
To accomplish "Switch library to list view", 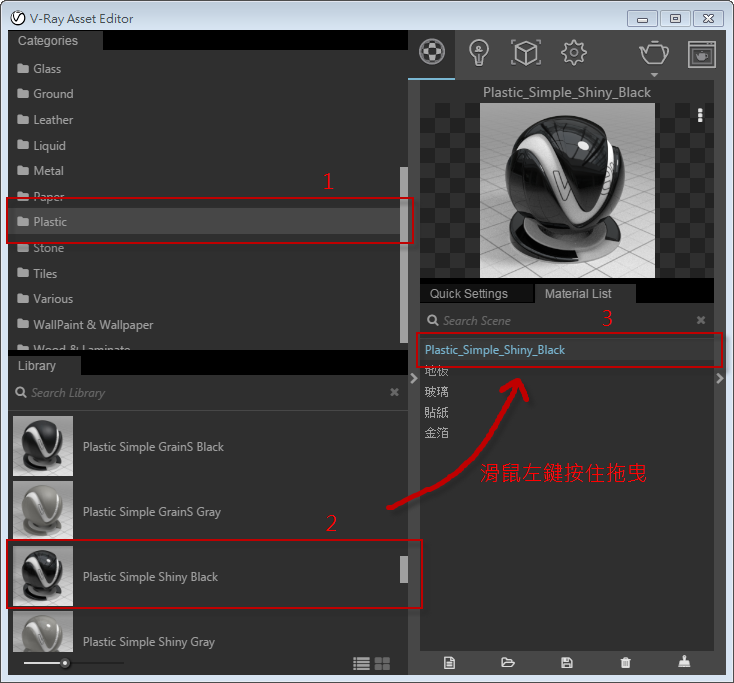I will click(361, 663).
